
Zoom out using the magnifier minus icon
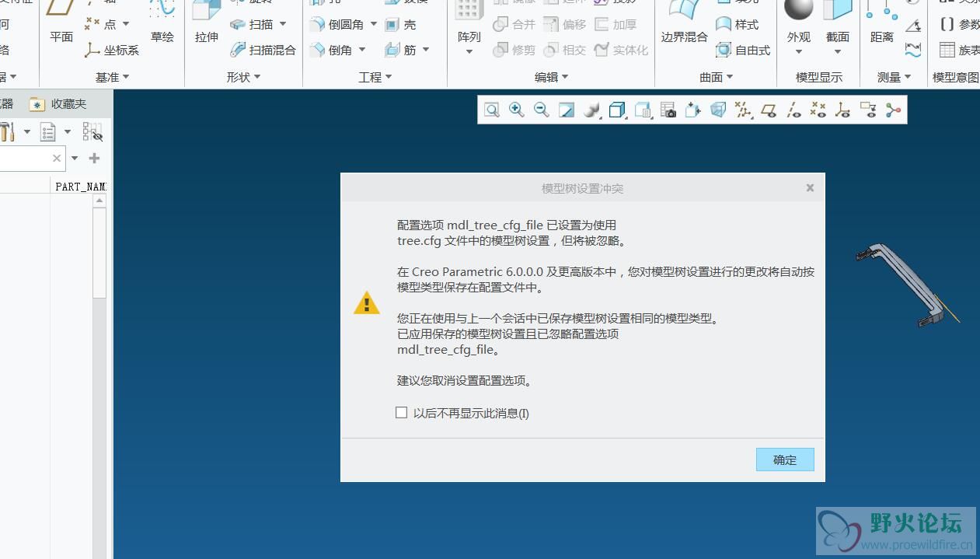(542, 110)
